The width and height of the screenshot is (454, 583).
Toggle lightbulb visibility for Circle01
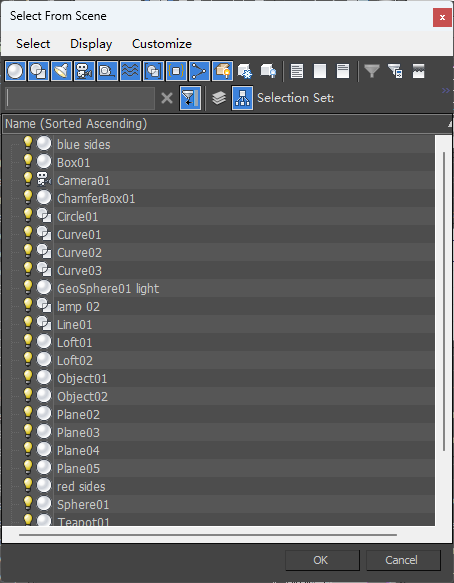click(x=28, y=215)
